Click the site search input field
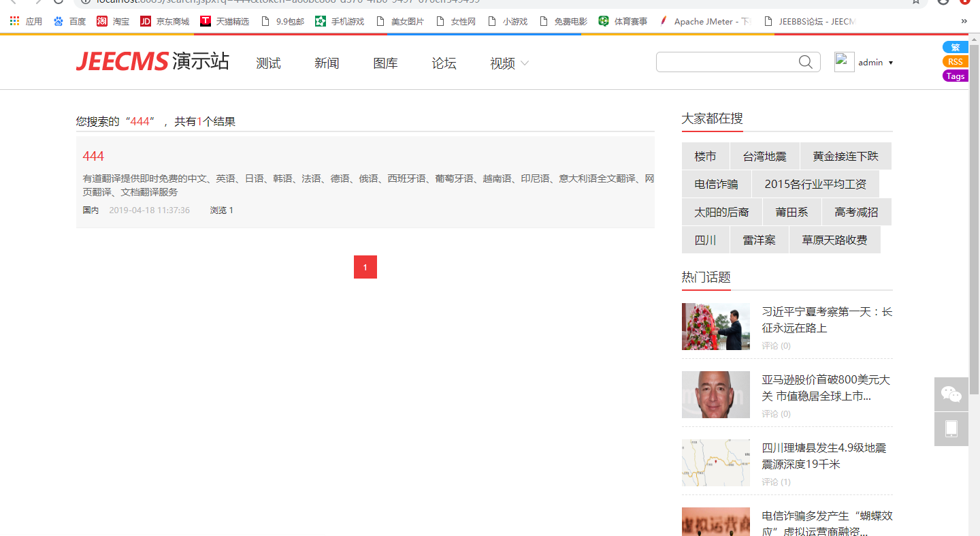Viewport: 980px width, 536px height. [725, 63]
